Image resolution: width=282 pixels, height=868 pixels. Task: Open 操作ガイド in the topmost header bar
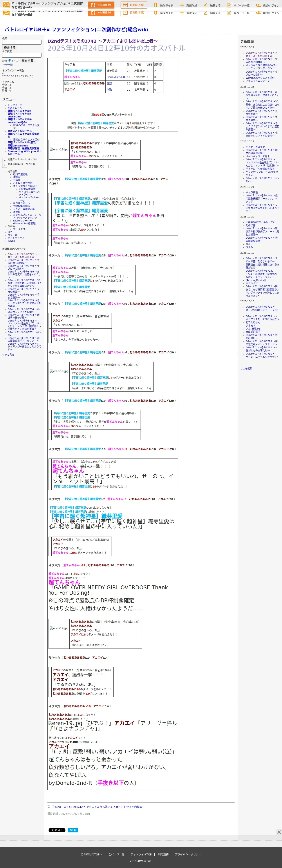[x=164, y=5]
